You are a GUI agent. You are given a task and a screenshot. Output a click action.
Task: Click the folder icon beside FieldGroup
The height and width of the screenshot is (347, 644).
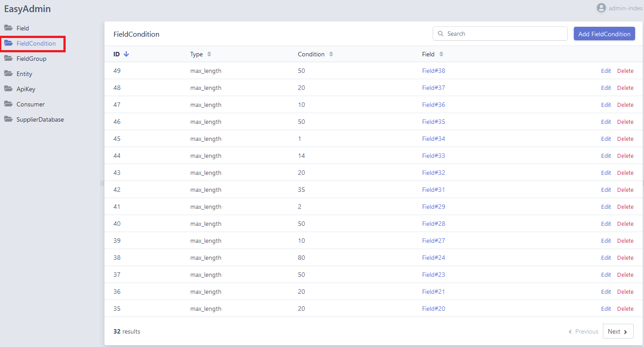(8, 59)
